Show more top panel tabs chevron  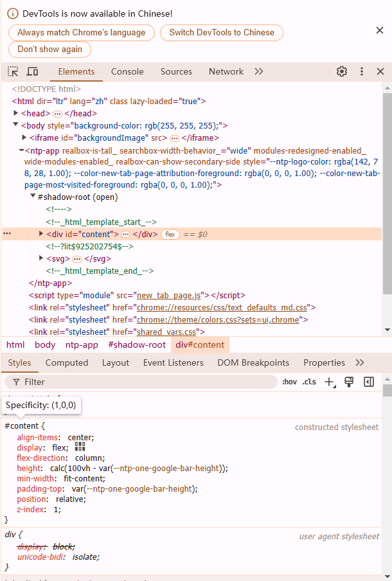[x=258, y=71]
